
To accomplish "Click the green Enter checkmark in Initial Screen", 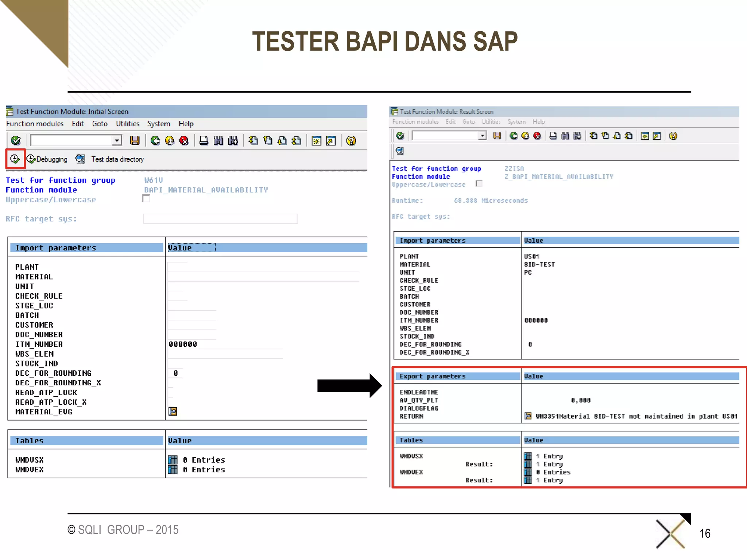I will coord(16,140).
